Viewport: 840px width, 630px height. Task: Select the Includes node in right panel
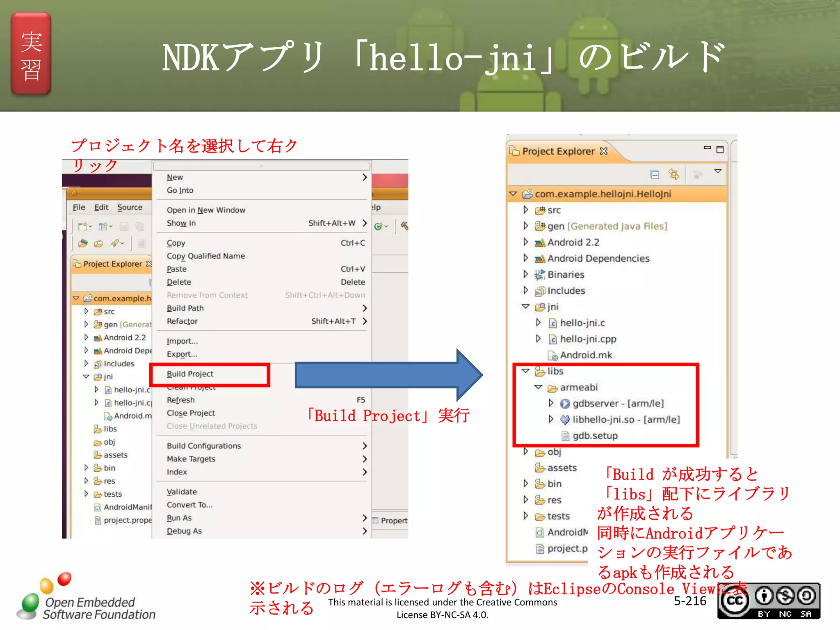pos(566,291)
